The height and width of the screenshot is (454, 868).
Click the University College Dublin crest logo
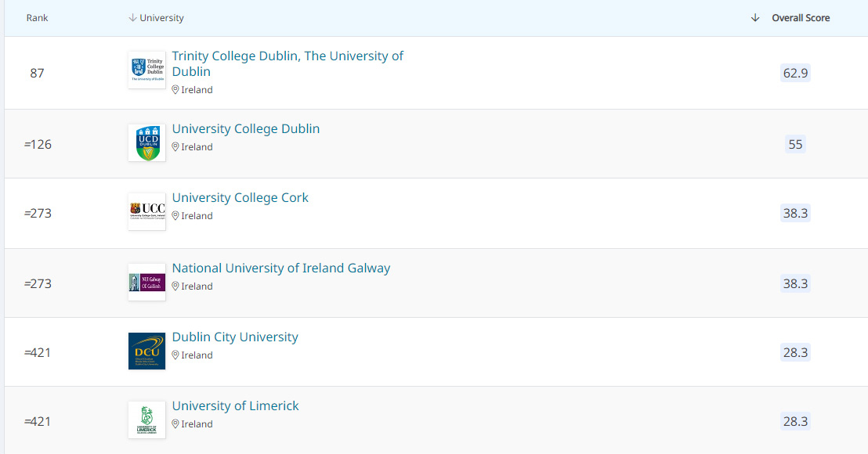pos(146,142)
